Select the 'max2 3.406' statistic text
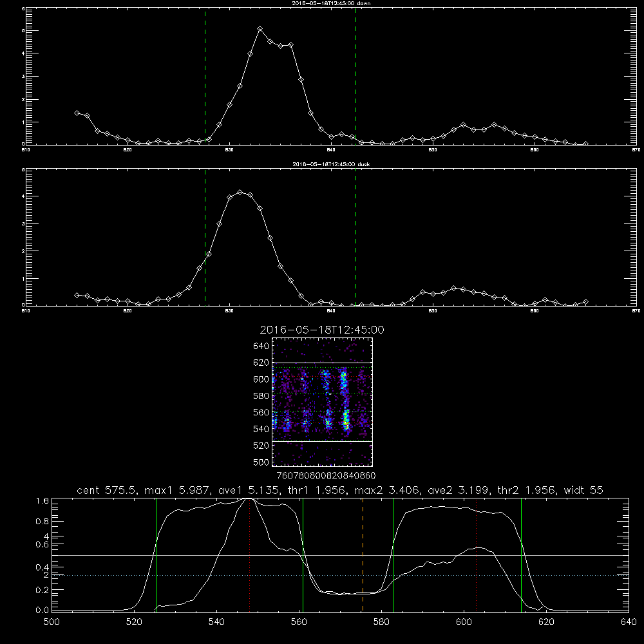This screenshot has height=644, width=644. (x=386, y=490)
